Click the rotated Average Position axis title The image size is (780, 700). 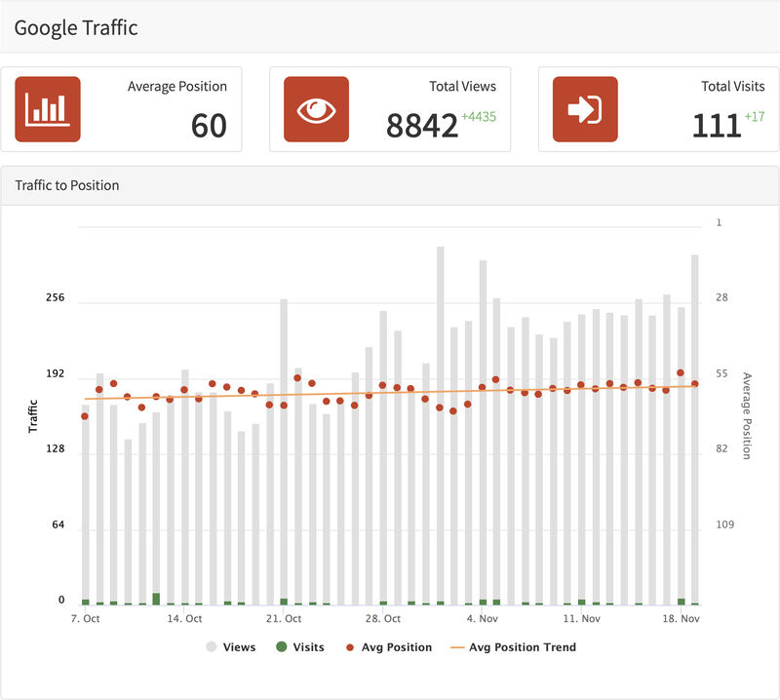coord(747,416)
